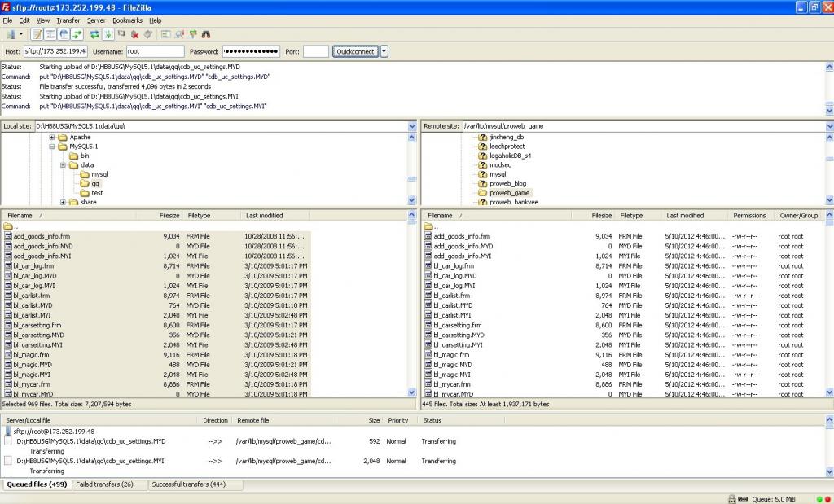
Task: Open the Quickconnect history dropdown arrow
Action: (384, 51)
